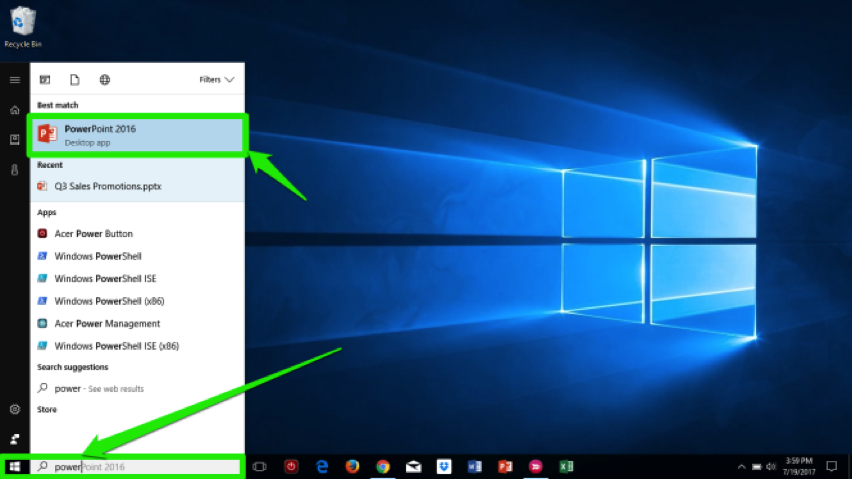Filter search results by Web globe icon

104,79
